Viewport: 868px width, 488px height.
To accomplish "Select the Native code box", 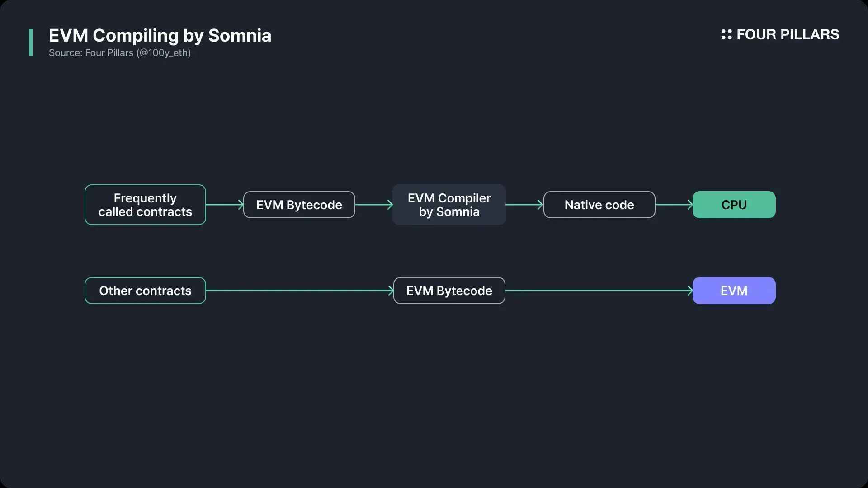I will (599, 205).
